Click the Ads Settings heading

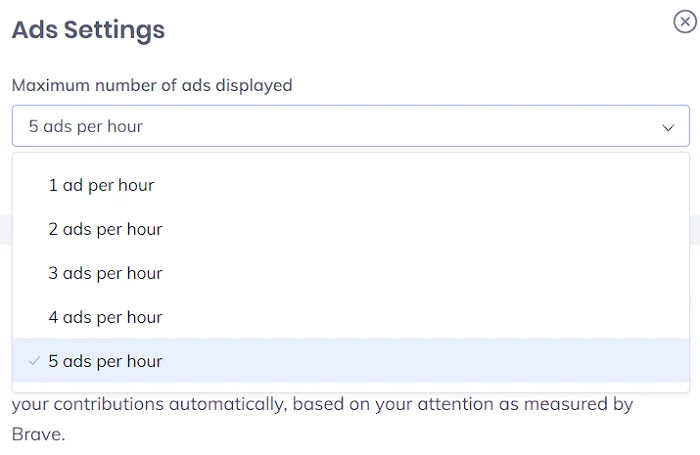pos(88,30)
